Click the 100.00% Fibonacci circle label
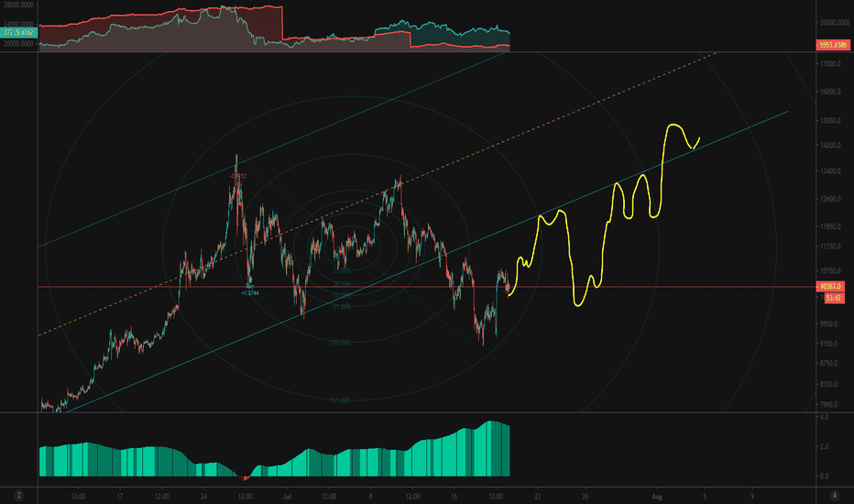 pyautogui.click(x=340, y=343)
